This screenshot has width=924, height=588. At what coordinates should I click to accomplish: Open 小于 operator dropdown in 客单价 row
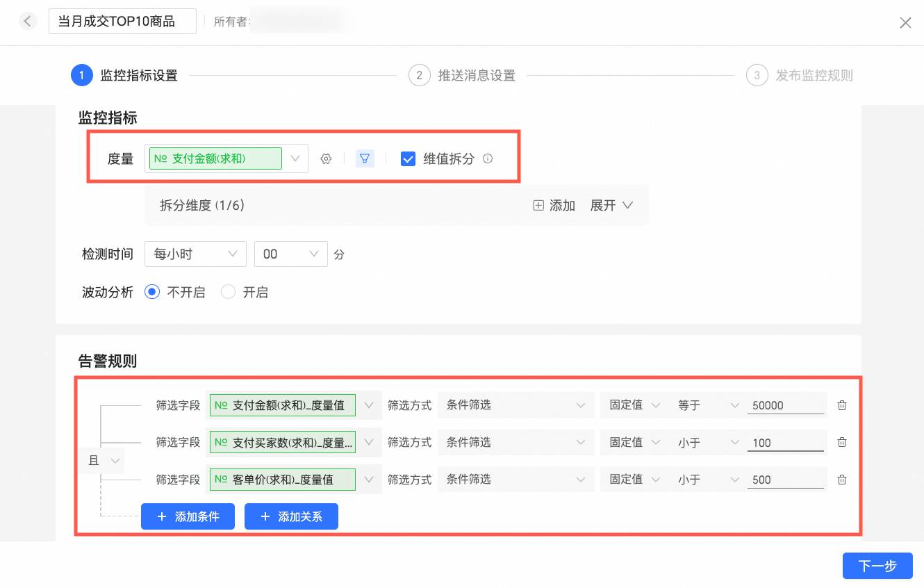point(708,480)
